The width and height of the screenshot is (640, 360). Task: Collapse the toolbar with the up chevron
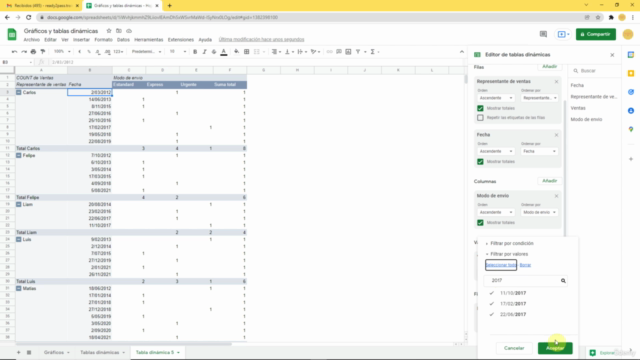462,52
